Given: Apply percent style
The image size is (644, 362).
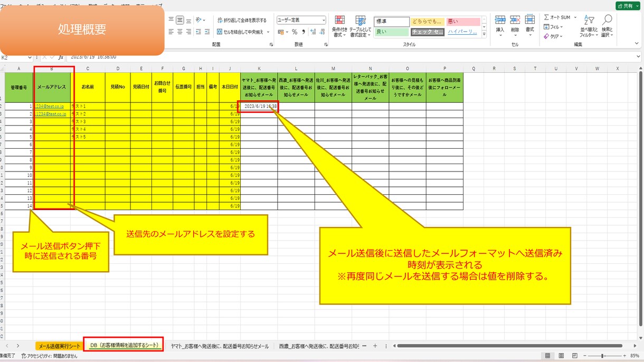Looking at the screenshot, I should [295, 32].
